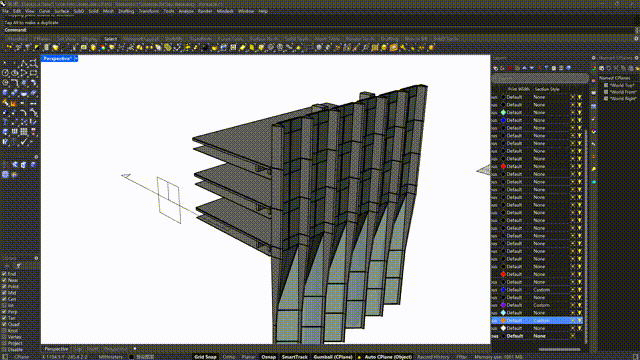The height and width of the screenshot is (360, 640).
Task: Toggle Grid Snap in the status bar
Action: pos(205,357)
